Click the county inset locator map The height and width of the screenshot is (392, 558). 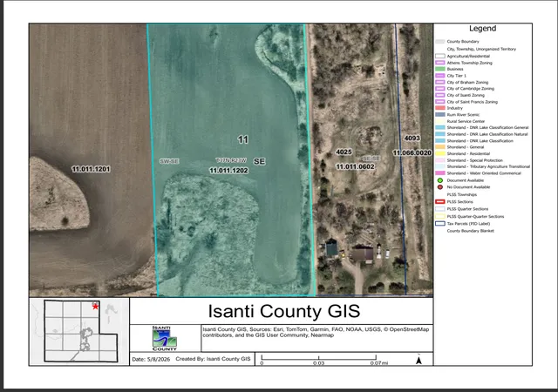pos(79,331)
